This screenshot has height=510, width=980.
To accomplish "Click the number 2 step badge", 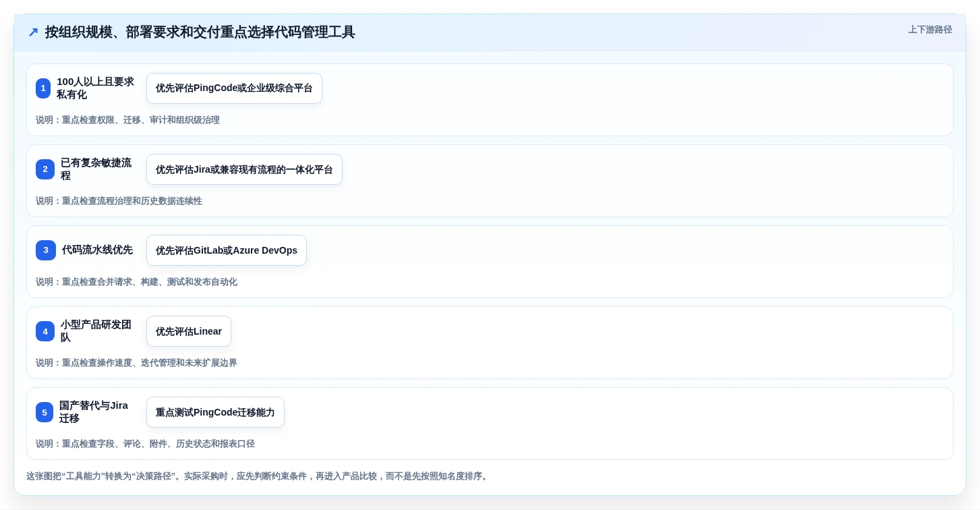I will coord(45,169).
